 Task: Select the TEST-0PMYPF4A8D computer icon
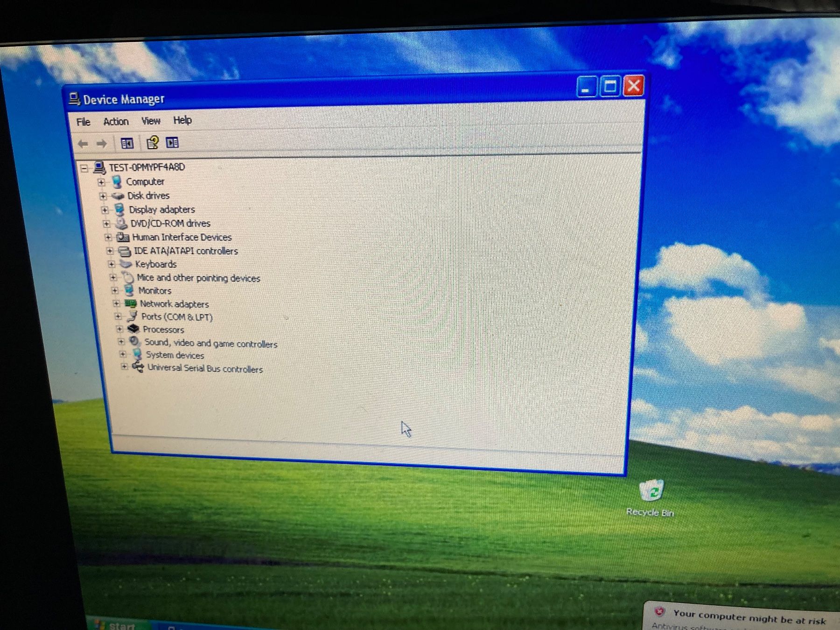point(99,167)
